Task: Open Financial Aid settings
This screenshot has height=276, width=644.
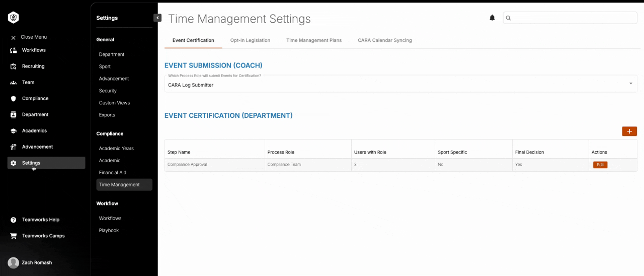Action: (113, 173)
